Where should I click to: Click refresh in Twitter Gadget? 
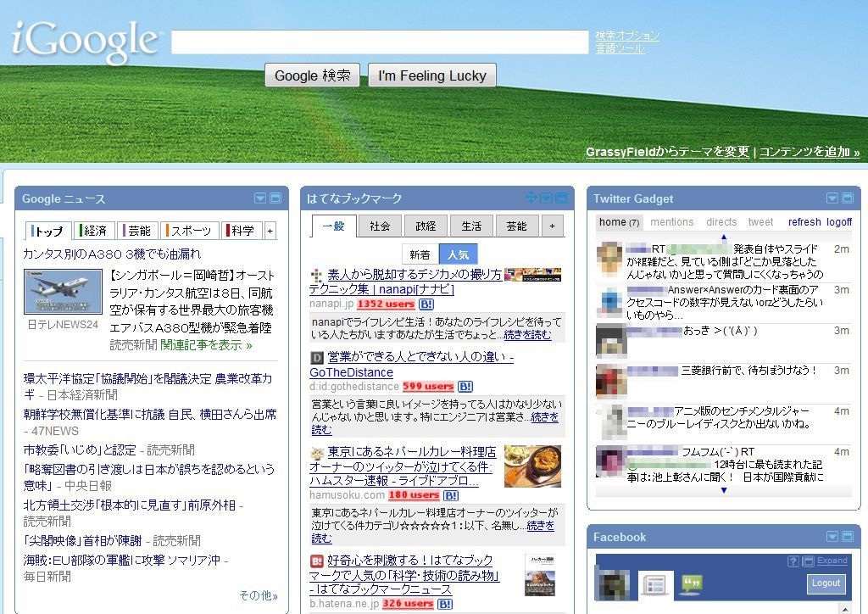click(804, 222)
